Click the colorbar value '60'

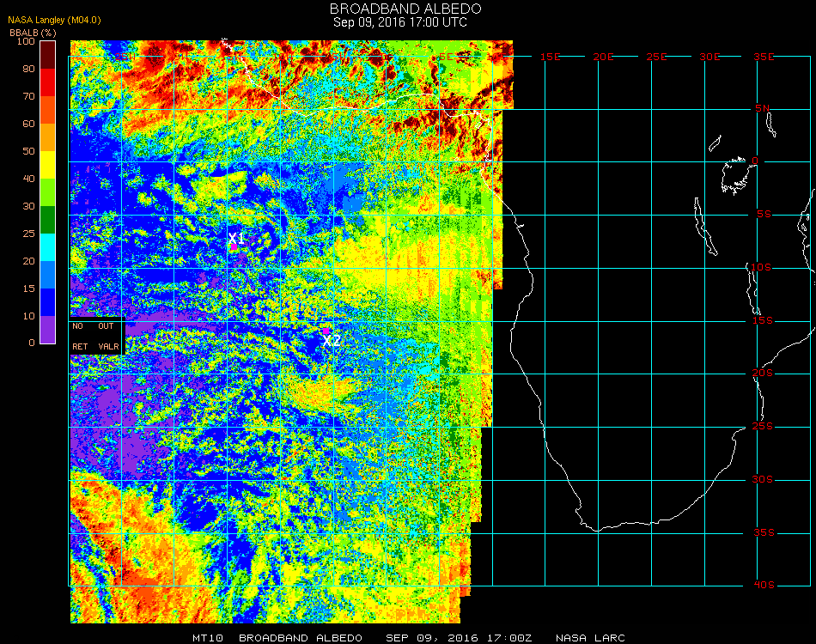pyautogui.click(x=28, y=124)
